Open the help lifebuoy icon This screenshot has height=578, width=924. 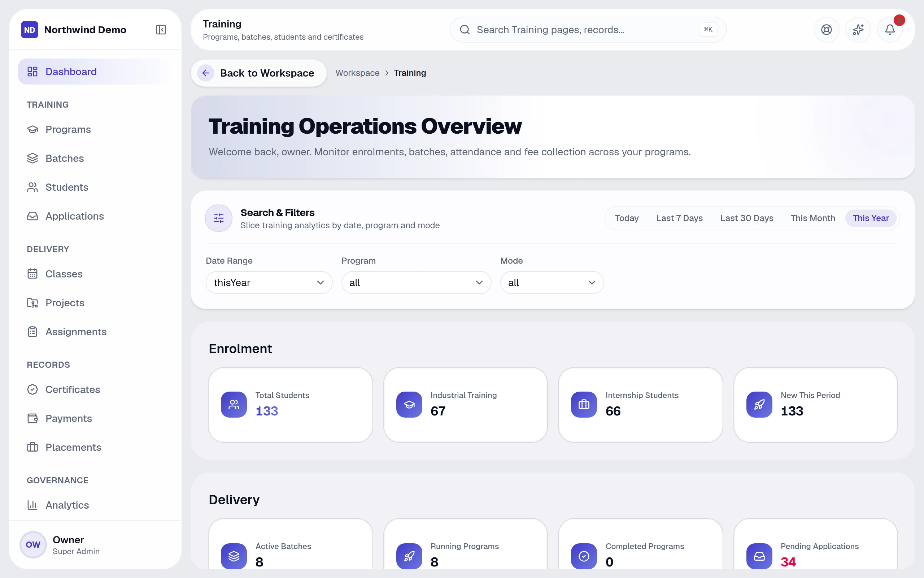point(826,29)
